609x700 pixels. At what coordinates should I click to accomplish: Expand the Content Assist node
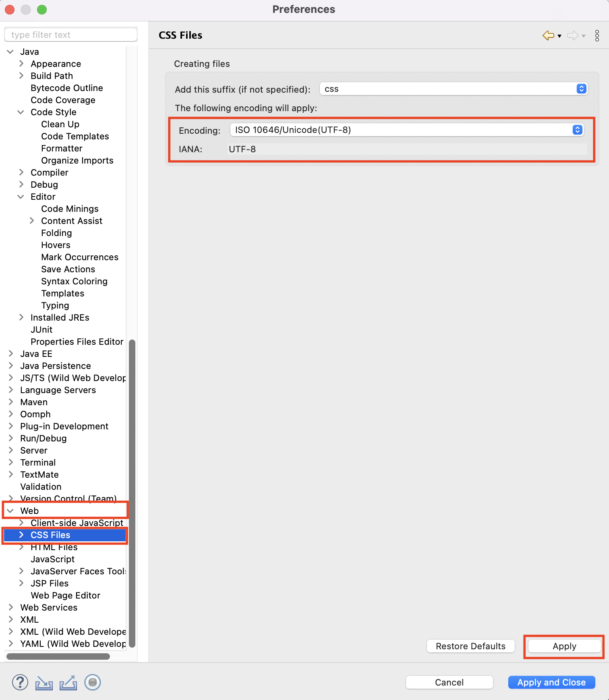(32, 221)
